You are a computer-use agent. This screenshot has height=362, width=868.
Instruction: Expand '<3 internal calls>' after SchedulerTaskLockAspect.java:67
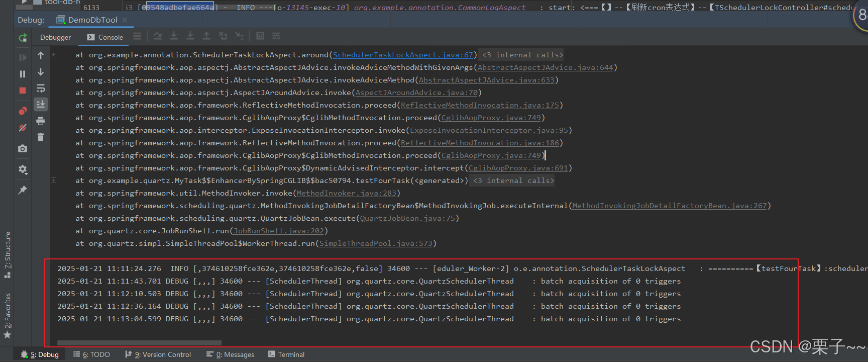(x=522, y=55)
